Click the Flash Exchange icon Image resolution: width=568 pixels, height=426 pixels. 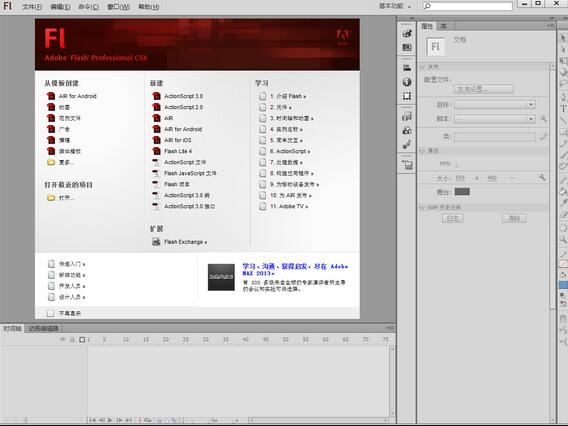click(156, 242)
